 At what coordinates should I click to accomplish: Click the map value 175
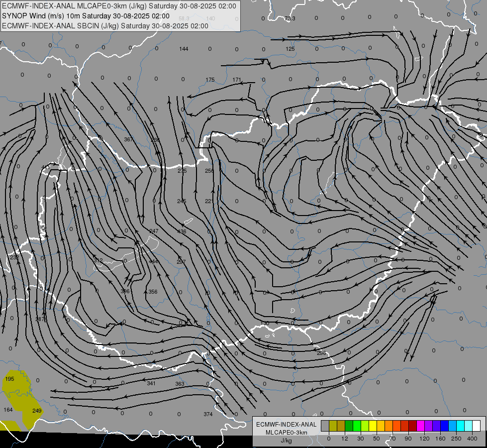coord(210,80)
